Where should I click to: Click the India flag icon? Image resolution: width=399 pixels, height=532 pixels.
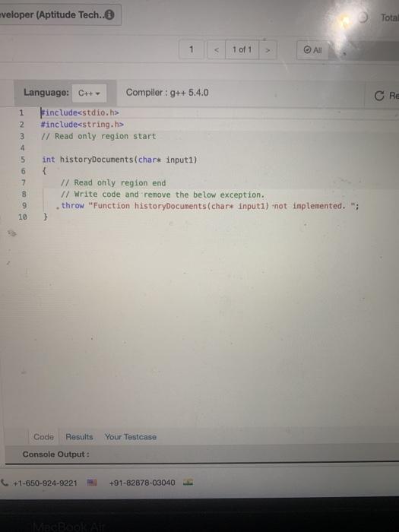(x=188, y=482)
